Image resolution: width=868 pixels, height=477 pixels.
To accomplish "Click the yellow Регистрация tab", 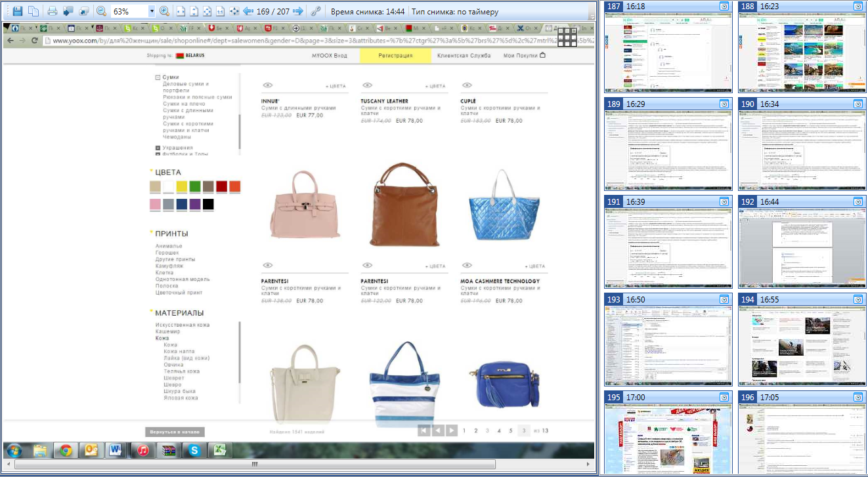I will click(x=395, y=56).
